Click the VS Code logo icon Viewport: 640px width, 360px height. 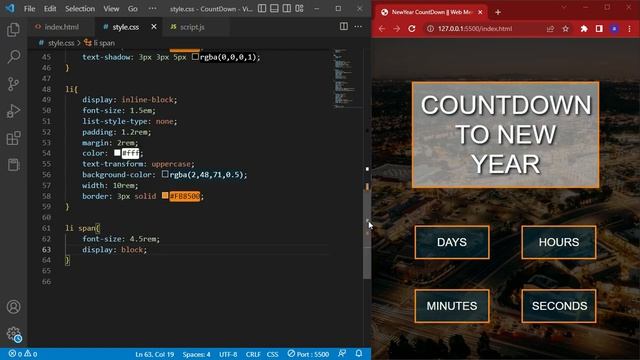tap(10, 8)
